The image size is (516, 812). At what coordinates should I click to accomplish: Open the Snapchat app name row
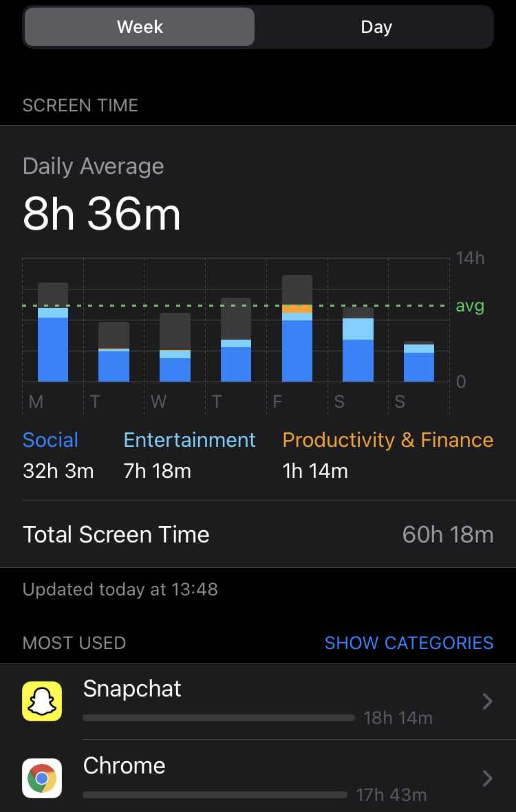click(132, 688)
